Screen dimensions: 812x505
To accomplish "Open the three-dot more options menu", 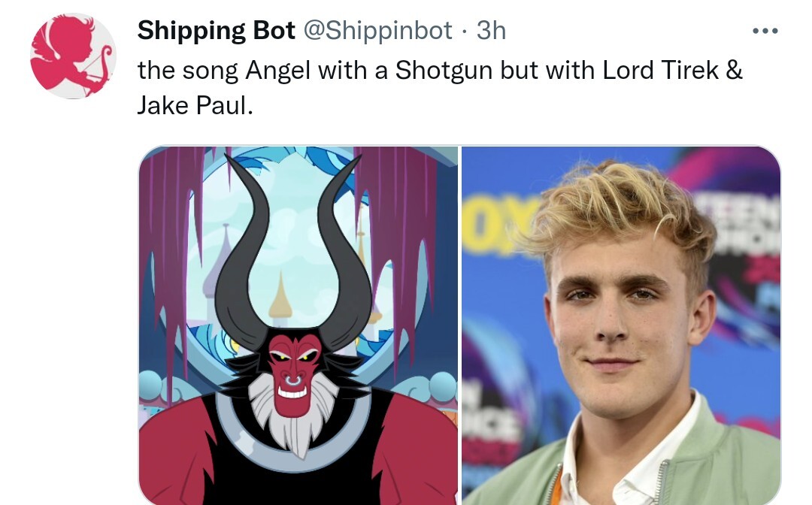I will click(765, 31).
